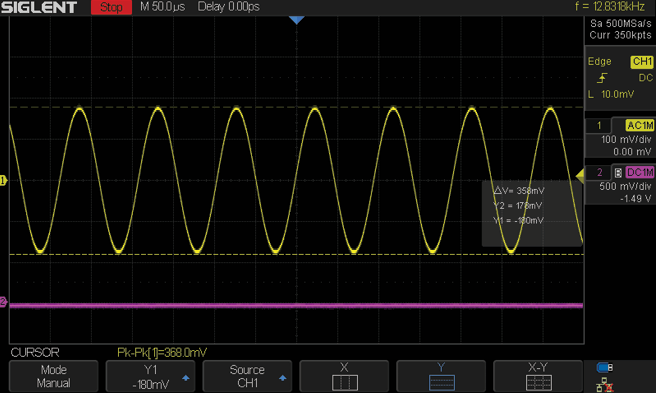Open the Source CH1 selector

(x=248, y=376)
